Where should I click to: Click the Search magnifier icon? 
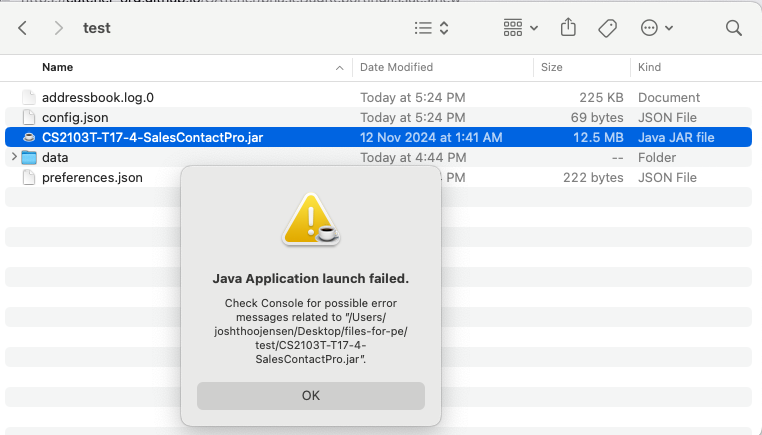[734, 28]
